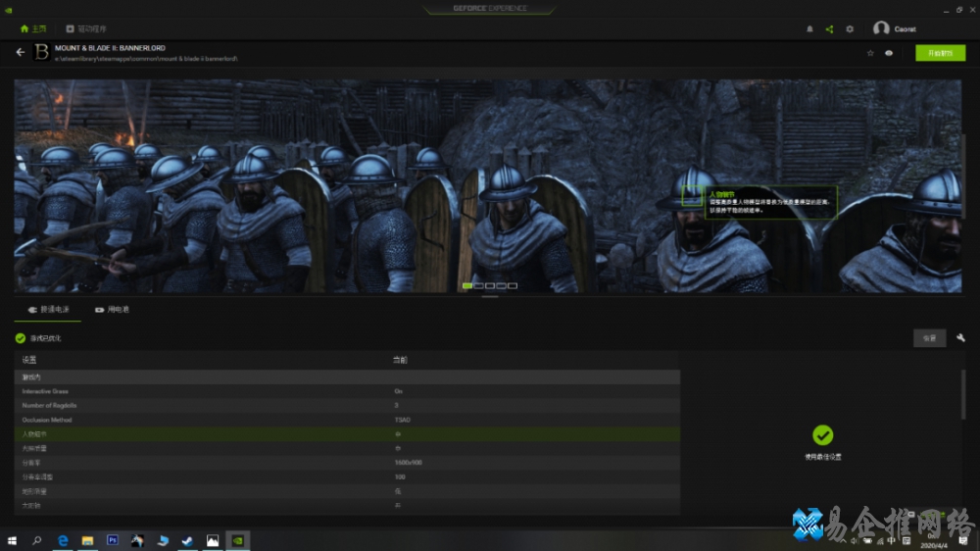
Task: Expand the settings panel divider handle
Action: coord(489,296)
